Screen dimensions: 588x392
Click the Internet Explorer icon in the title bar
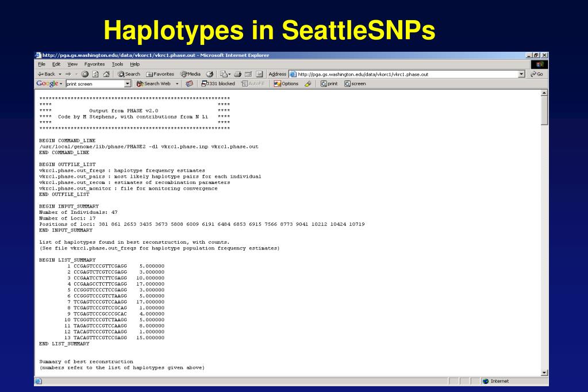pos(38,55)
